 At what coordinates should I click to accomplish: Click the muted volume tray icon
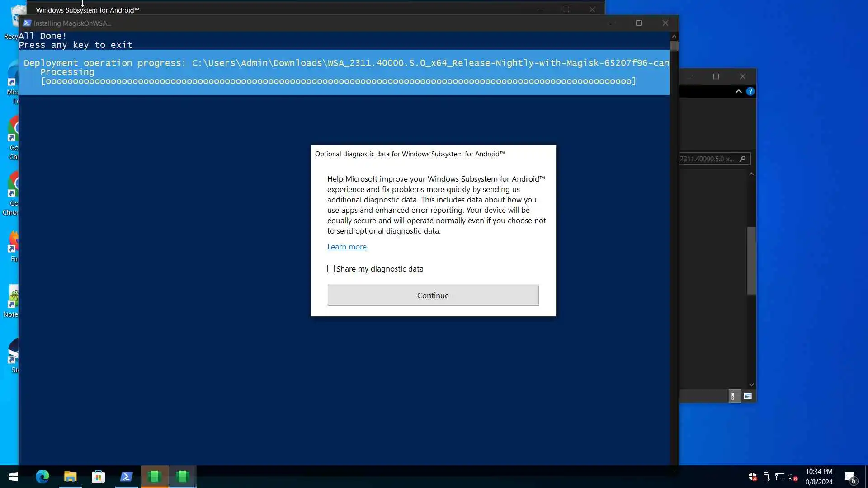[793, 477]
